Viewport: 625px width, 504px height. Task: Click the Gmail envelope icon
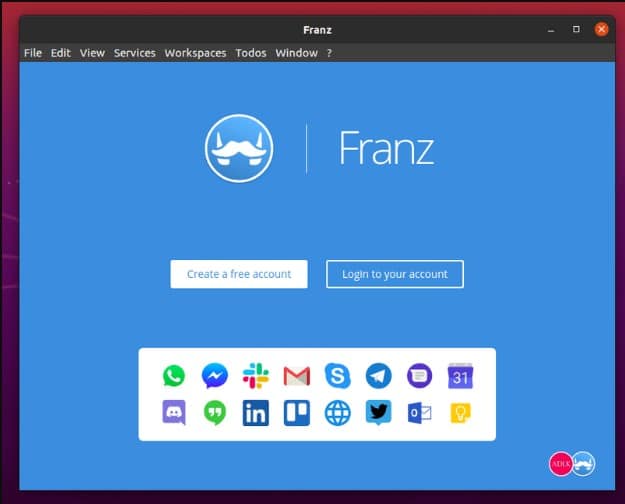point(297,376)
